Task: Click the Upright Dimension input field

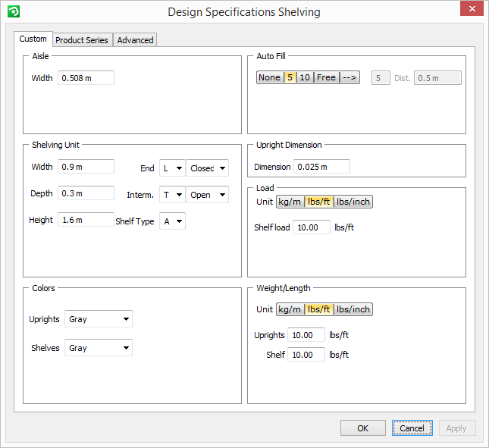Action: click(x=321, y=167)
